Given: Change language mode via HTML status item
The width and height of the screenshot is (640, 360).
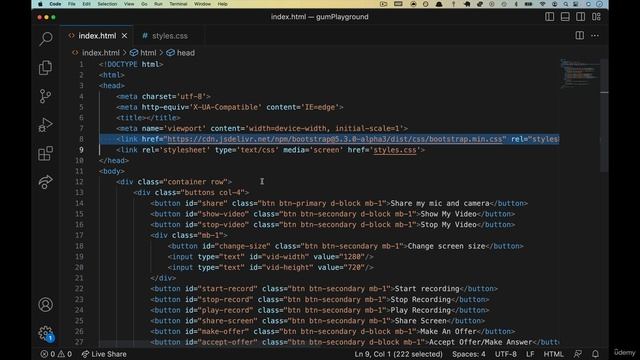Looking at the screenshot, I should click(x=553, y=354).
